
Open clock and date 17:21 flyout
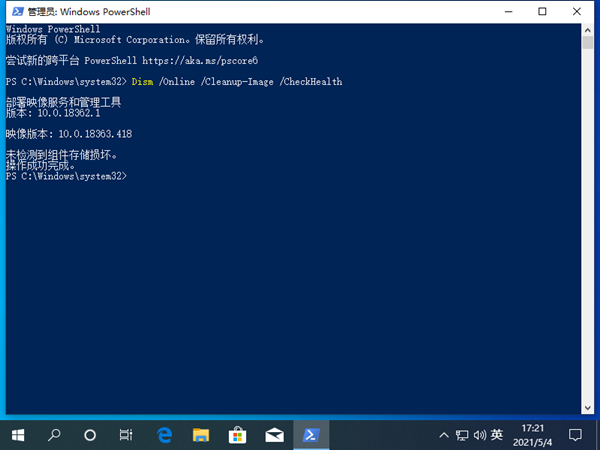(x=533, y=435)
